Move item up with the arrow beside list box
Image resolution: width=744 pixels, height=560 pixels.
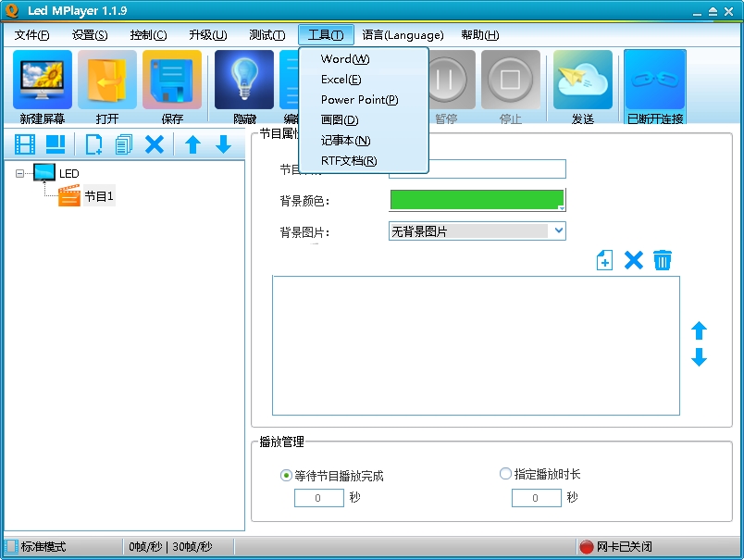click(699, 330)
